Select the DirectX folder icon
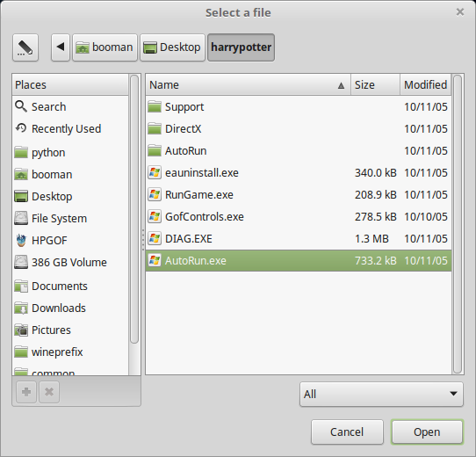The image size is (476, 457). (x=155, y=129)
